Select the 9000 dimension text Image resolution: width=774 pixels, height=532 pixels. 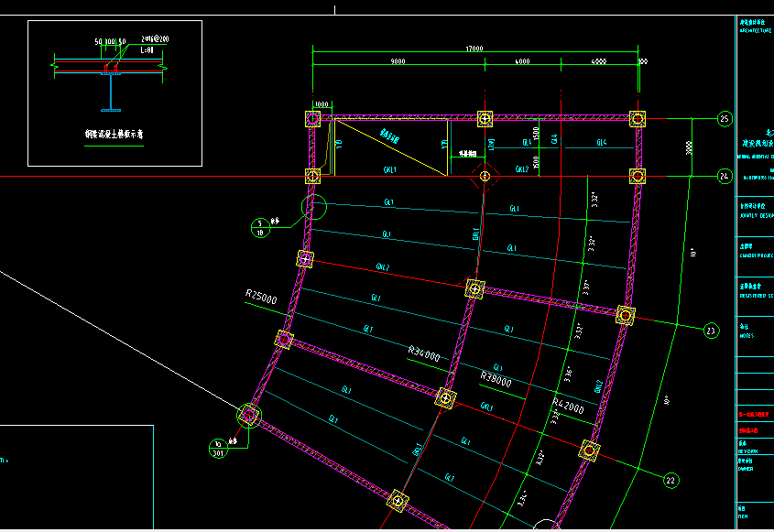tap(398, 61)
